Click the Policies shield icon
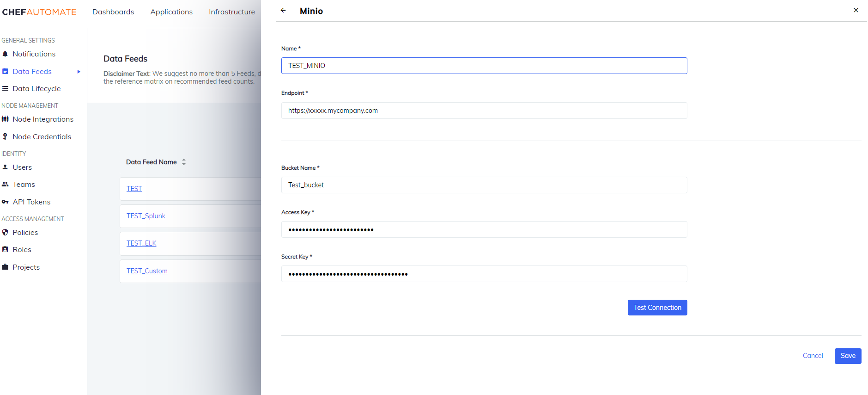The width and height of the screenshot is (868, 395). pyautogui.click(x=5, y=232)
